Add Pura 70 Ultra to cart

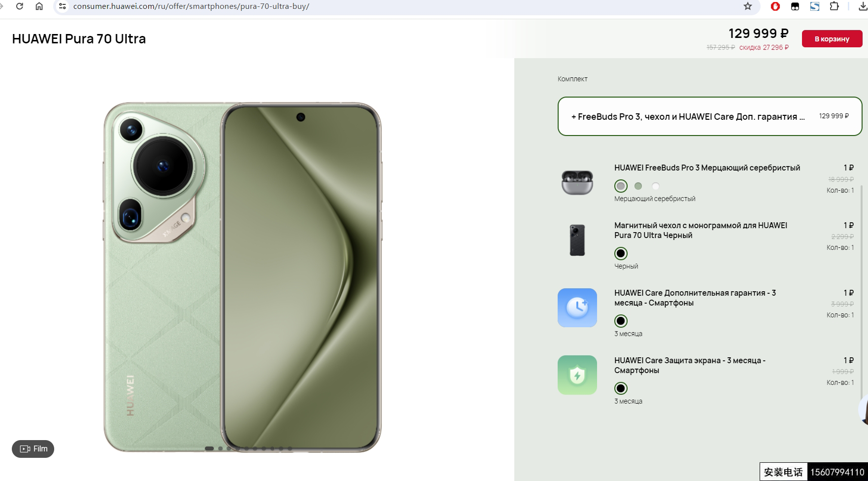coord(832,39)
